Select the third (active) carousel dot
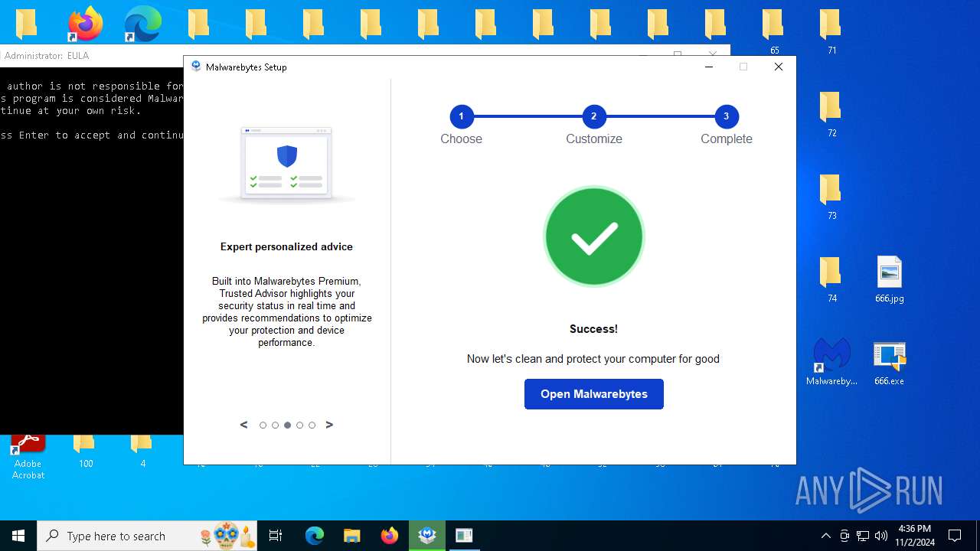 point(287,425)
